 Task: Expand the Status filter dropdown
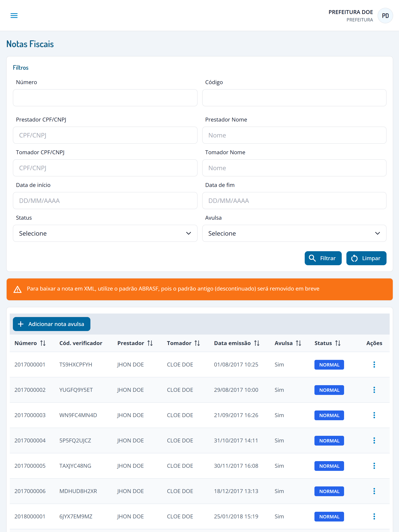pyautogui.click(x=105, y=233)
